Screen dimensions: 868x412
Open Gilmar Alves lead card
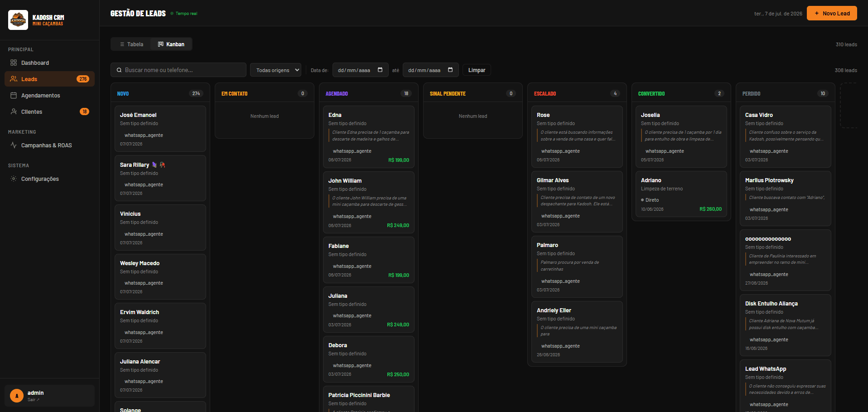(577, 202)
